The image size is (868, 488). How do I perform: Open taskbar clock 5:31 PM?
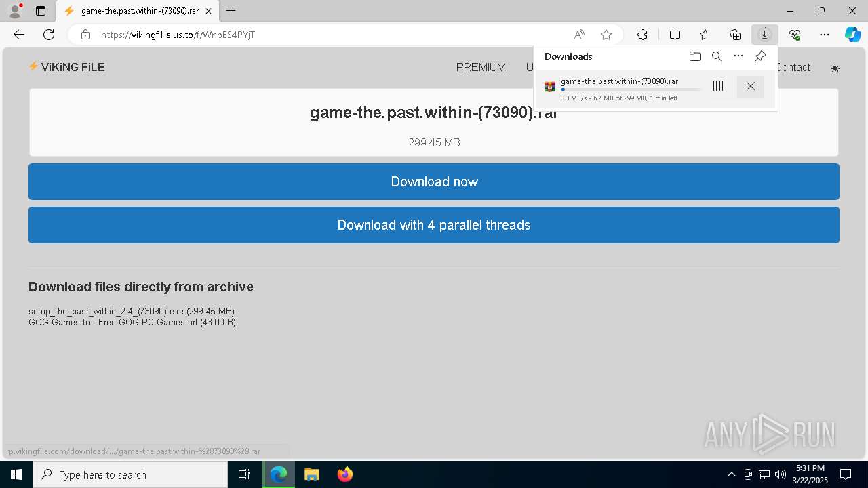tap(810, 474)
